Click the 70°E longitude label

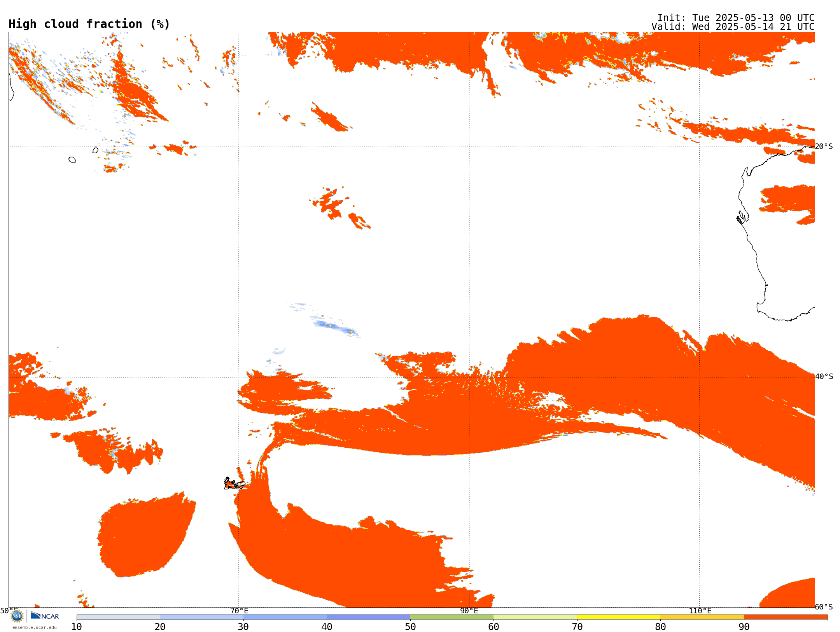[x=239, y=611]
